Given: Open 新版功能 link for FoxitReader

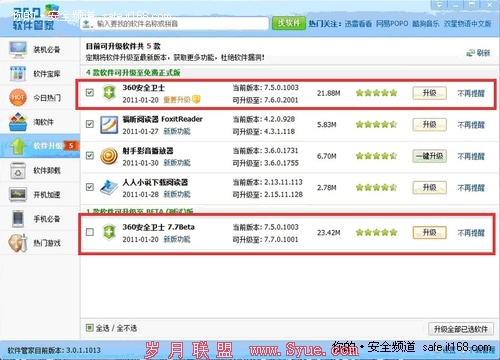Looking at the screenshot, I should (177, 131).
